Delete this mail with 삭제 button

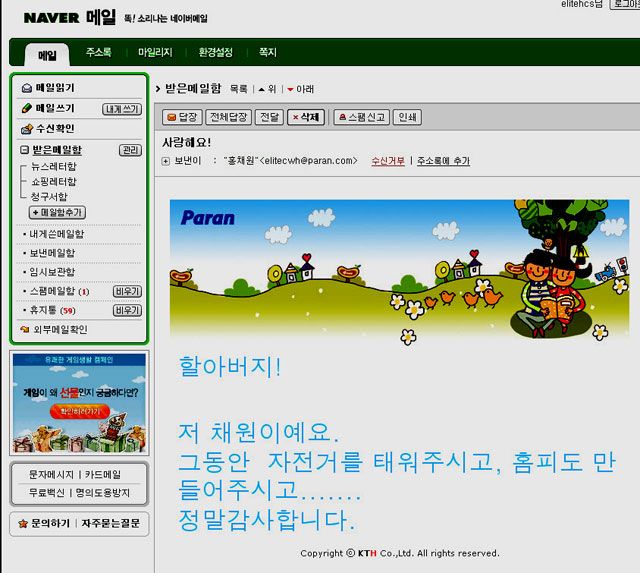pyautogui.click(x=306, y=117)
